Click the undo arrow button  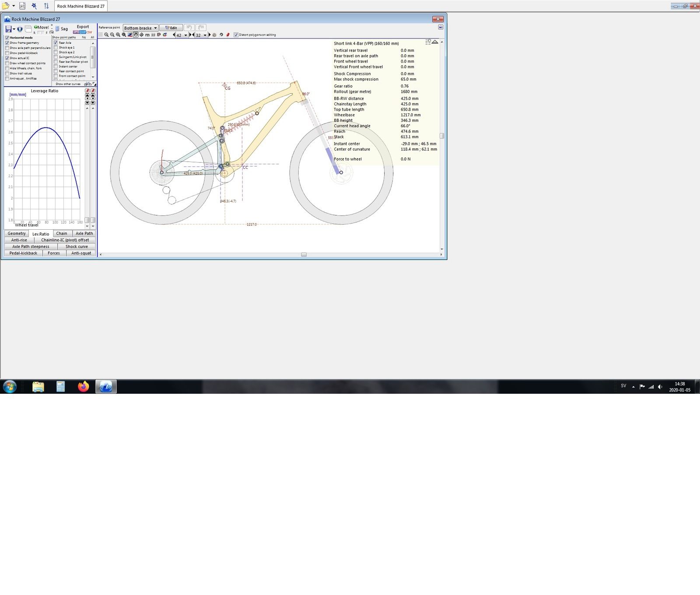[189, 28]
